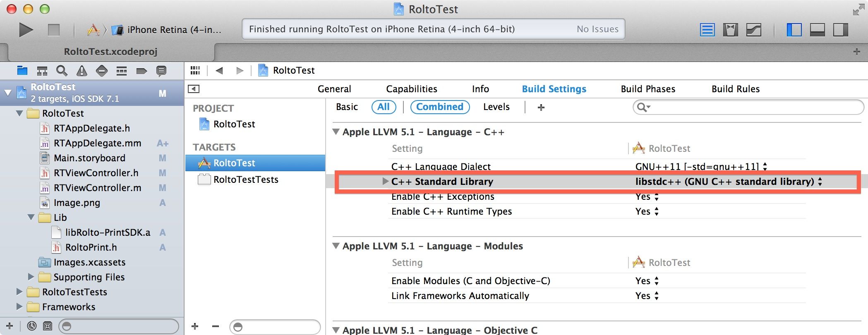Screen dimensions: 868x335
Task: Go forward in editor history
Action: pyautogui.click(x=240, y=70)
